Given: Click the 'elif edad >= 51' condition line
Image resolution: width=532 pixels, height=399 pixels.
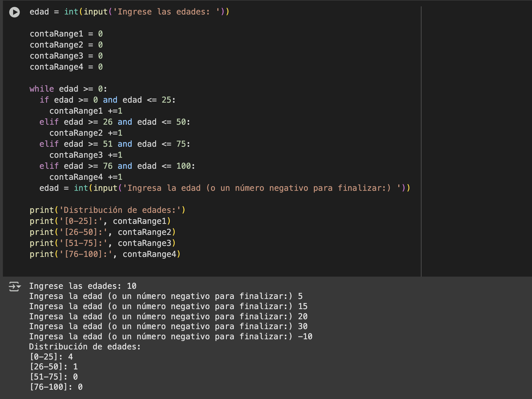Looking at the screenshot, I should coord(115,144).
